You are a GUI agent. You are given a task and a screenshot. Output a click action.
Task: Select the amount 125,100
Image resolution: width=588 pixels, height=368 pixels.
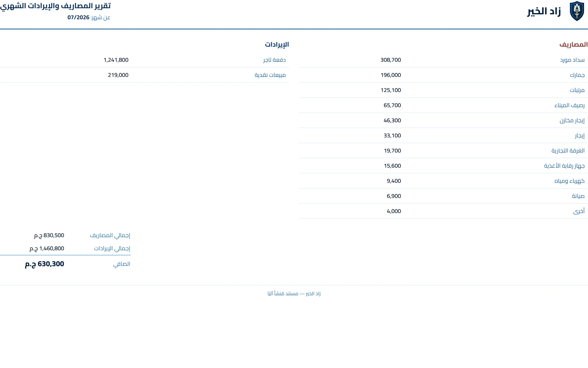point(391,90)
